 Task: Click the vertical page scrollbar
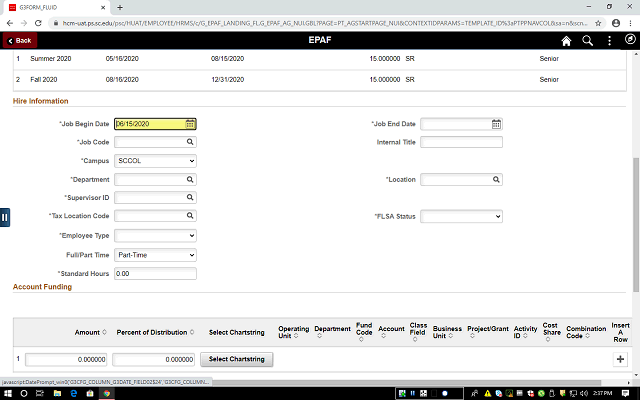[636, 224]
